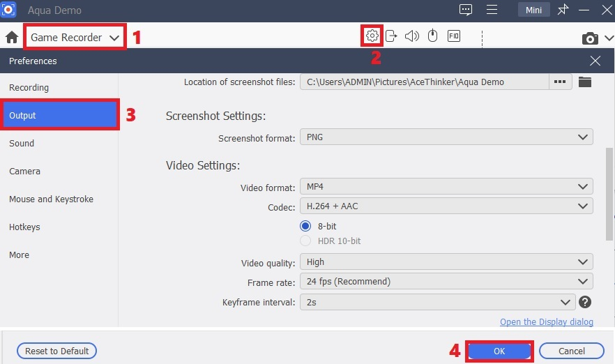Click the output export icon beside the gear
This screenshot has height=364, width=615.
point(391,36)
